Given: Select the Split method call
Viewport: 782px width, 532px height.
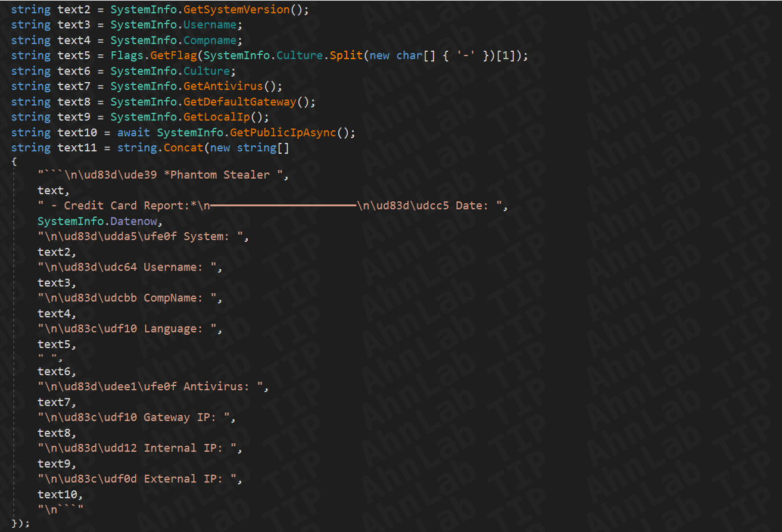Looking at the screenshot, I should click(347, 55).
